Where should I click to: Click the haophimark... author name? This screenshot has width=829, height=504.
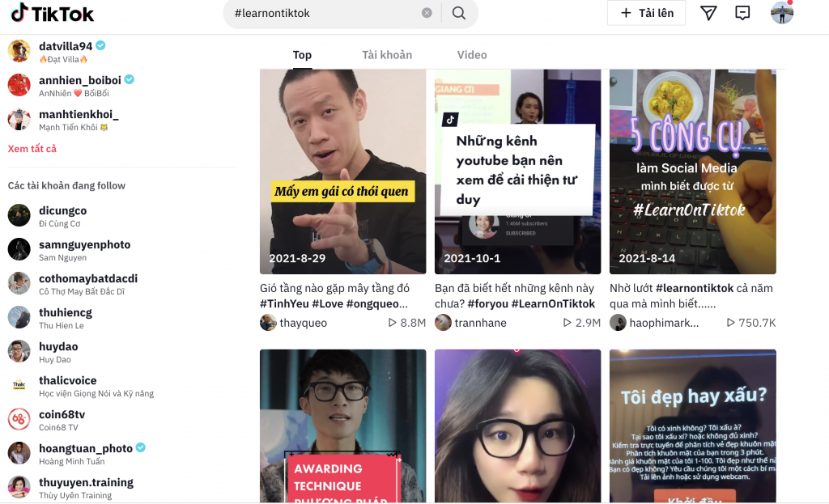664,323
